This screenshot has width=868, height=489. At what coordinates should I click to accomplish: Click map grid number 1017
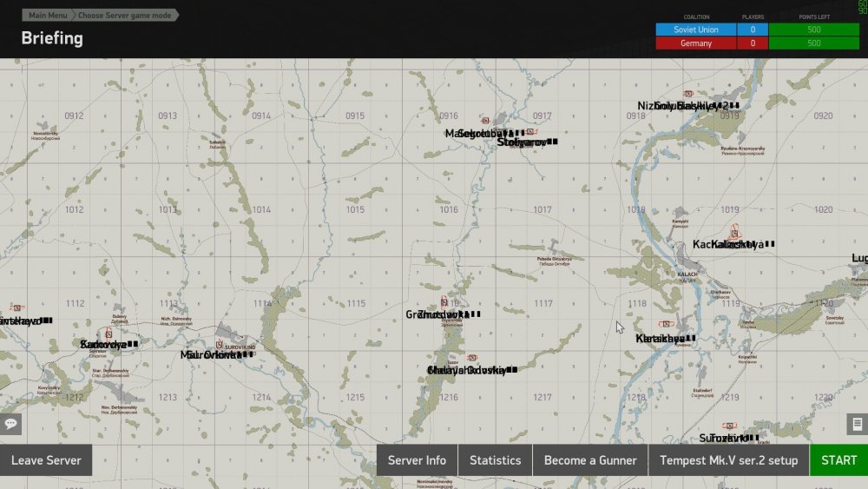[542, 210]
